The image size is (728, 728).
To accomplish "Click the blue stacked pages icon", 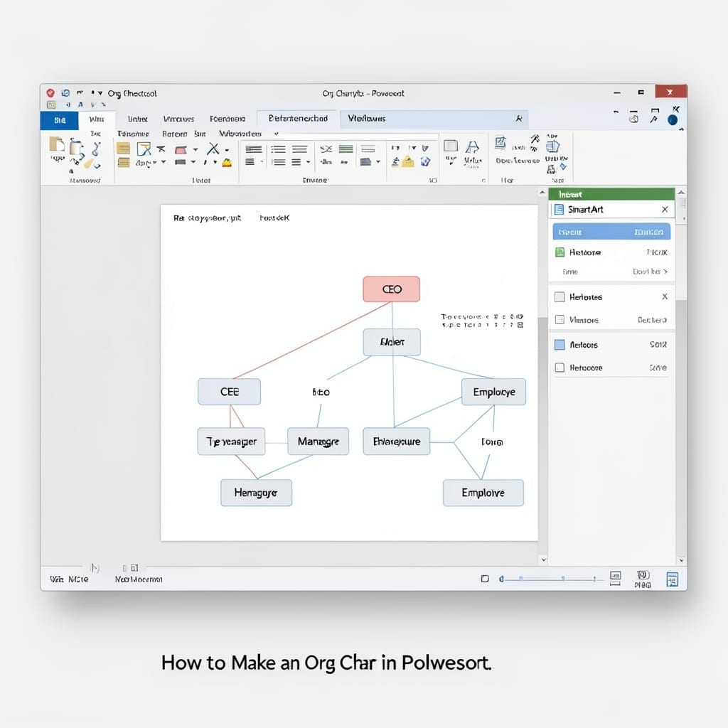I will coord(552,146).
